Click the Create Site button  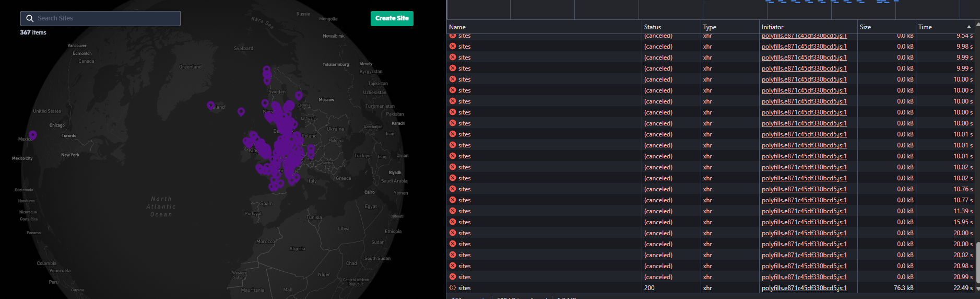click(392, 18)
